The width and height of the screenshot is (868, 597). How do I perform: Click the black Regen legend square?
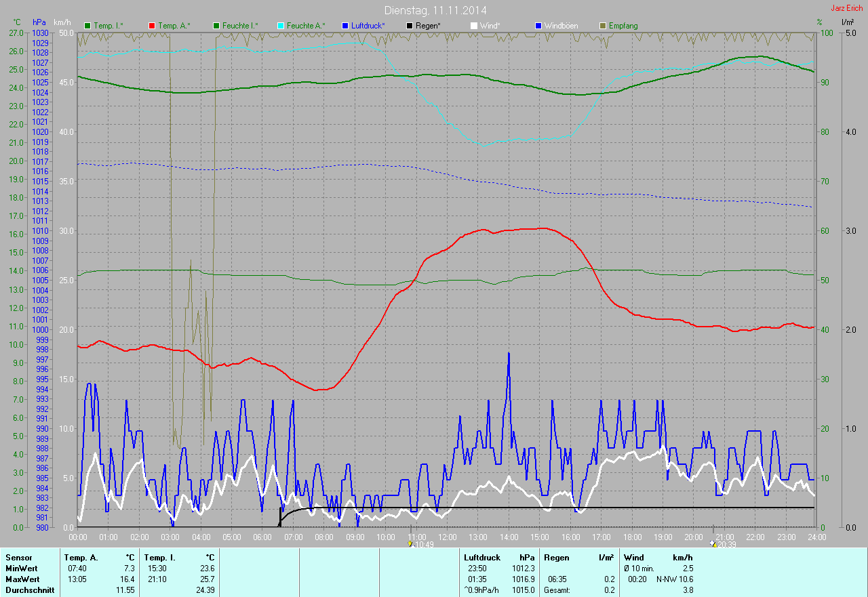[409, 26]
